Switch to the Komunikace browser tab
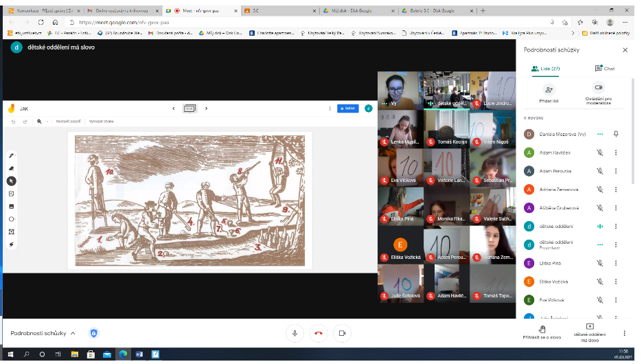This screenshot has height=364, width=644. point(45,11)
